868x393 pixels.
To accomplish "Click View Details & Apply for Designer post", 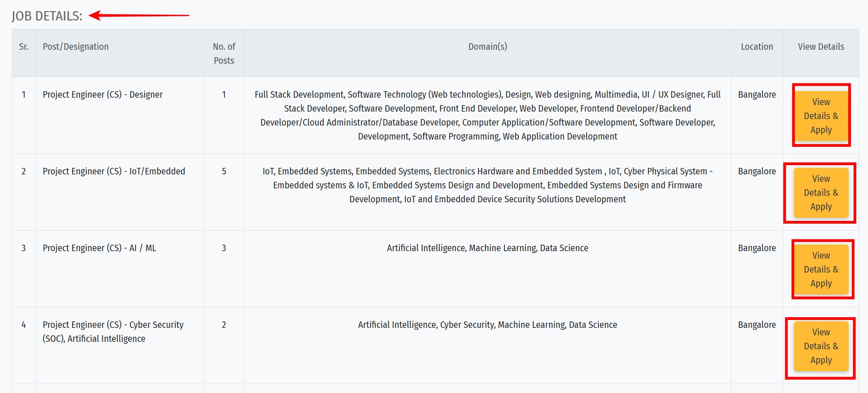I will (x=821, y=116).
